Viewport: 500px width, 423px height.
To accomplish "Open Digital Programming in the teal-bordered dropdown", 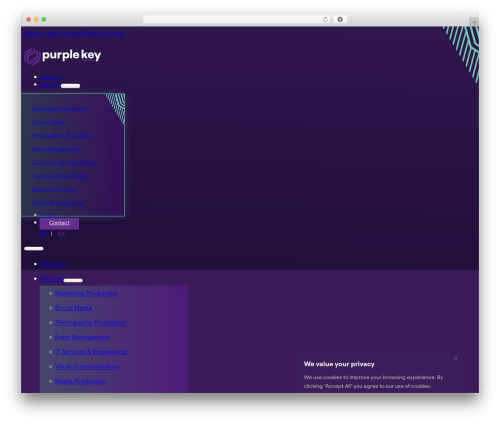I will pos(57,203).
